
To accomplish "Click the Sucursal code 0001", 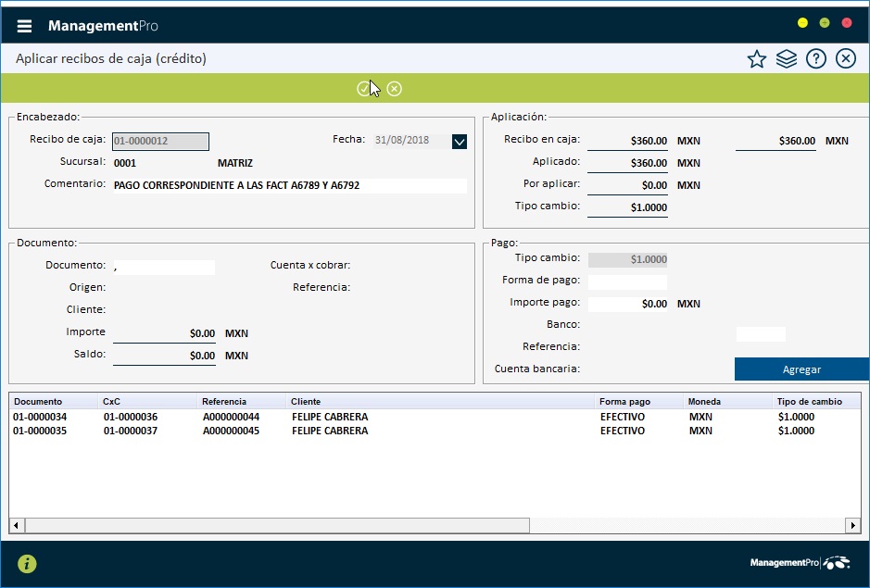I will tap(125, 163).
